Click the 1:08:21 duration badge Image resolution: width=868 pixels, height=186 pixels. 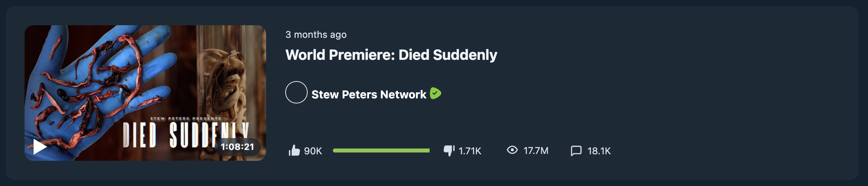(x=237, y=147)
